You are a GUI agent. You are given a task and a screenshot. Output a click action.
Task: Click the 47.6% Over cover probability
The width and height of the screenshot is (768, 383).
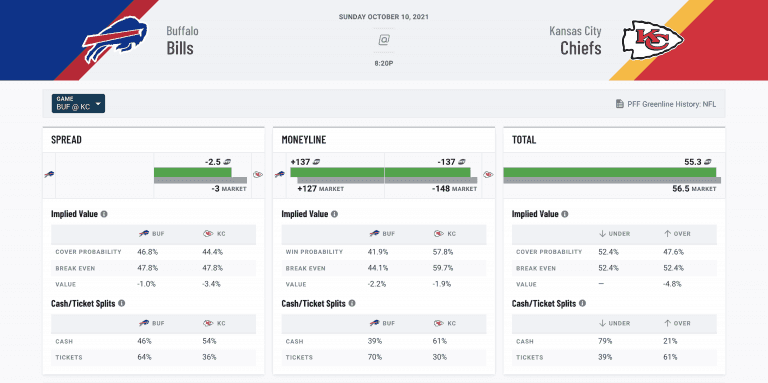pos(673,252)
